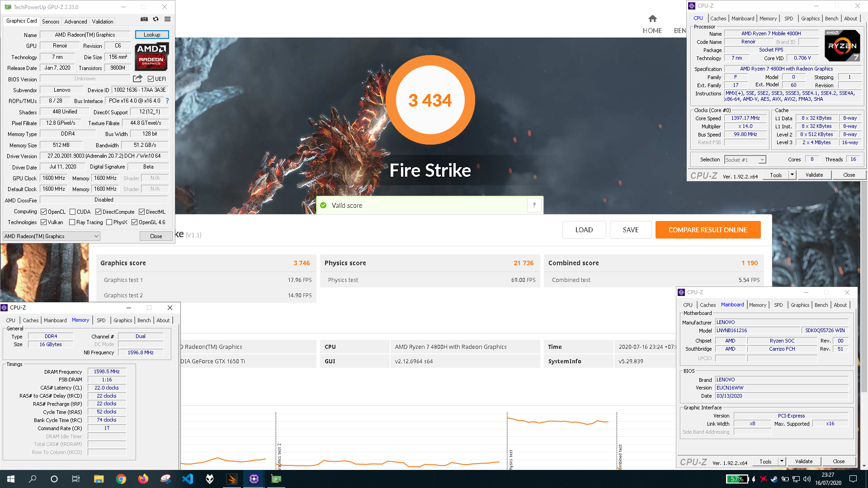The width and height of the screenshot is (868, 488).
Task: Open Tools dropdown arrow in top CPU-Z
Action: click(792, 175)
